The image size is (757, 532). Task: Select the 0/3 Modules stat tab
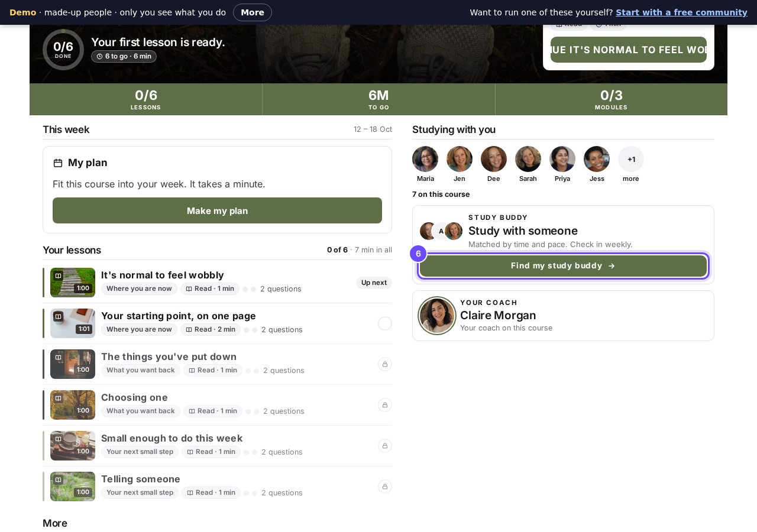(x=612, y=99)
